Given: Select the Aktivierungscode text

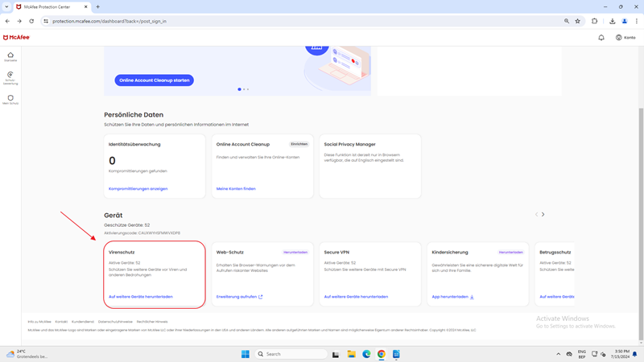Looking at the screenshot, I should (142, 233).
